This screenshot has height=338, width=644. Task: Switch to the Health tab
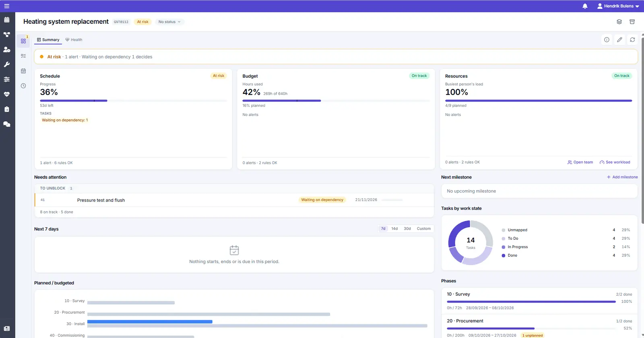pyautogui.click(x=74, y=40)
